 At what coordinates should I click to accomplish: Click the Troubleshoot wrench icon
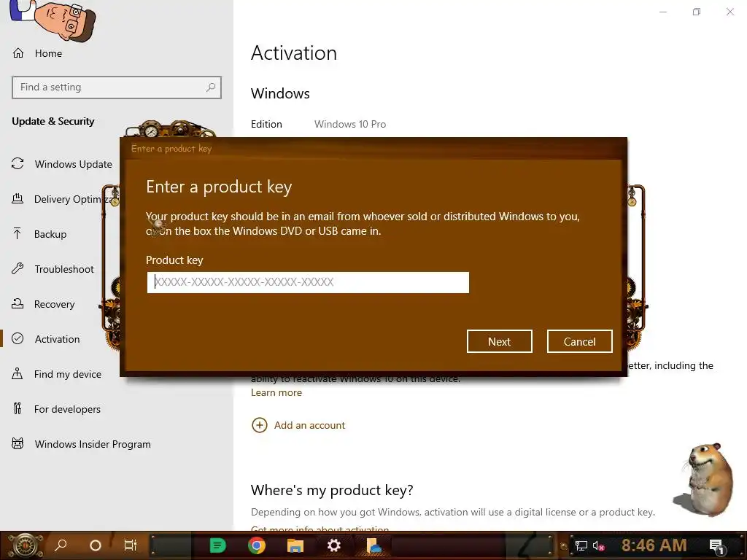18,268
